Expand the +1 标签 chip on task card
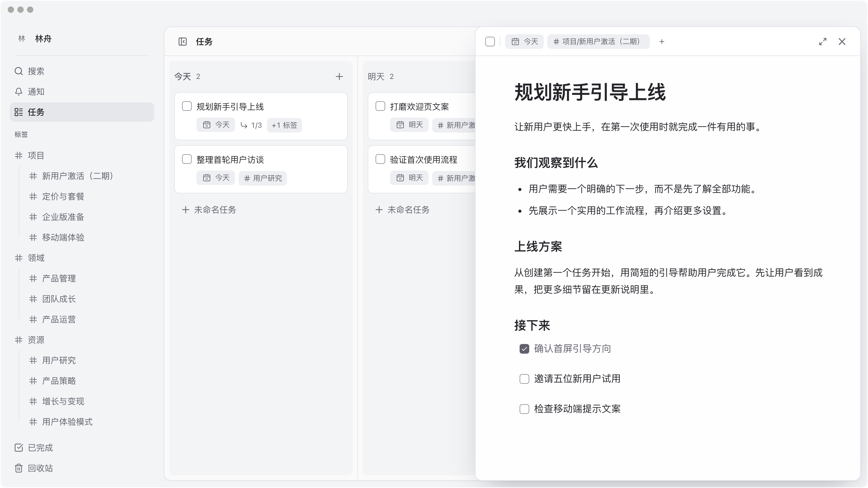Viewport: 868px width, 488px height. pos(285,125)
